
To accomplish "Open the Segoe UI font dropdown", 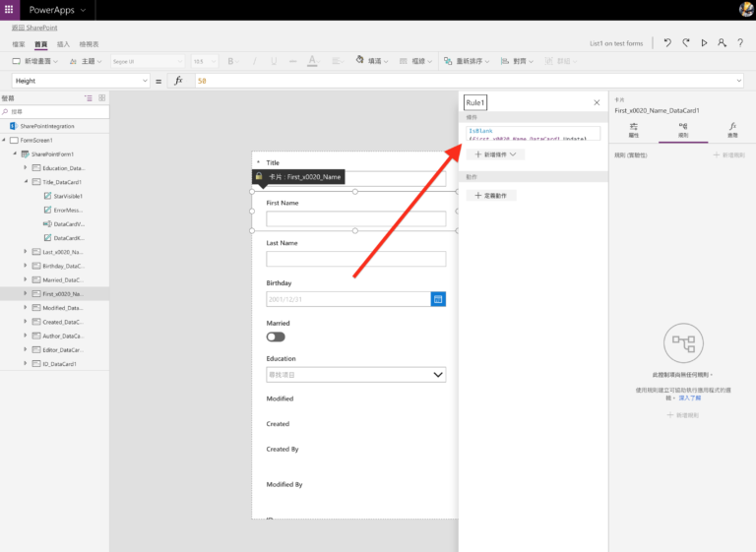I will tap(148, 61).
